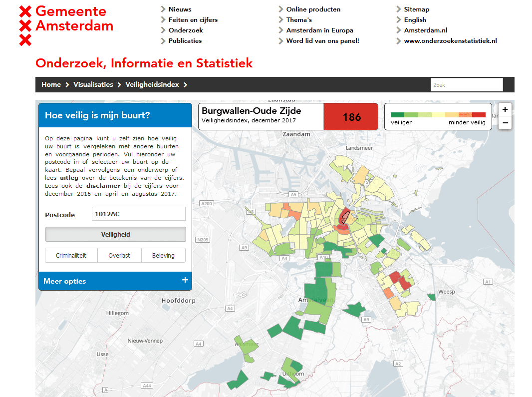Click the N205 road marker on map

pyautogui.click(x=203, y=240)
